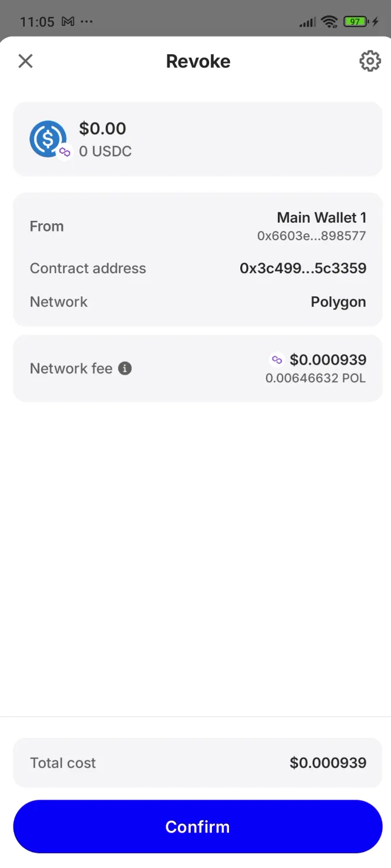
Task: Select the contract address 0x3c499...5c3359
Action: point(303,268)
